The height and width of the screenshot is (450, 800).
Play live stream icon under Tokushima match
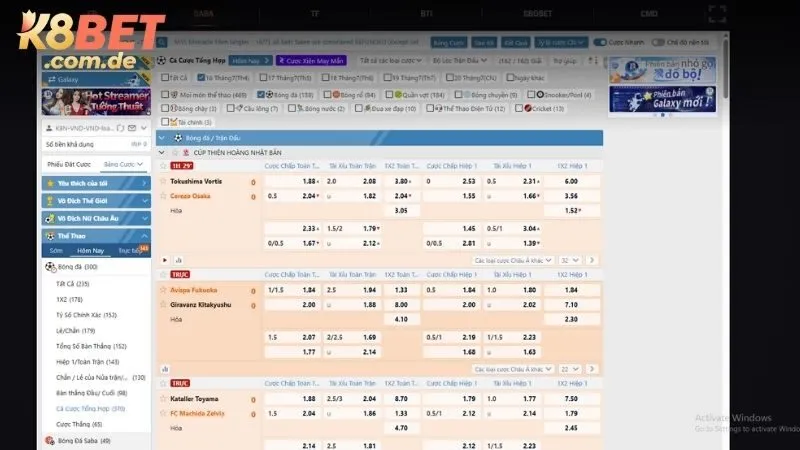coord(165,260)
